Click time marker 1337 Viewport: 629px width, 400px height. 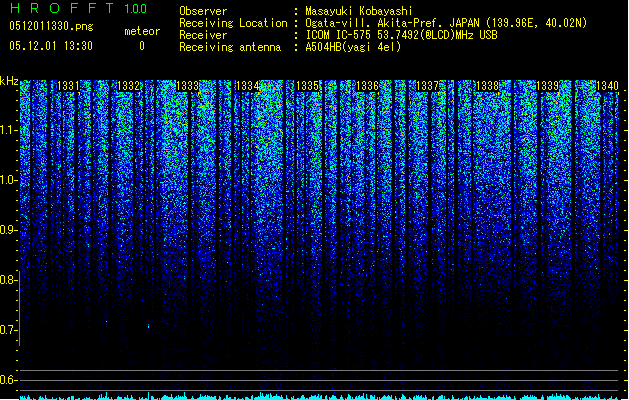(428, 86)
